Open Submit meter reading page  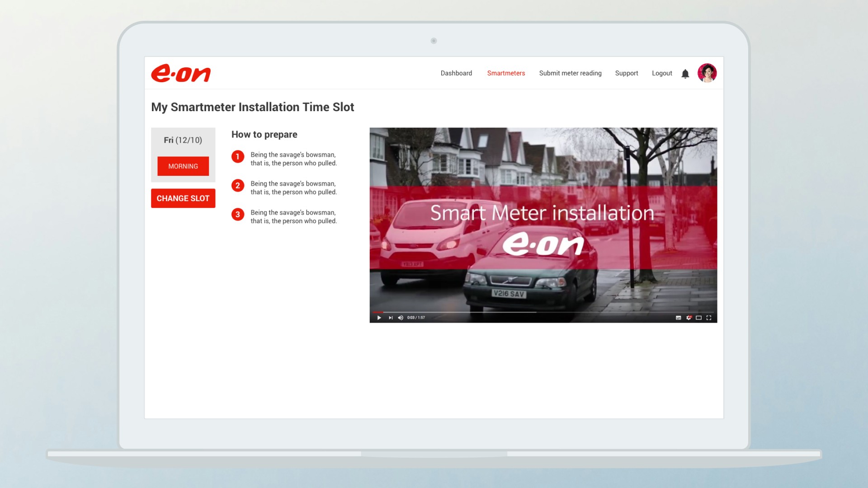point(570,73)
